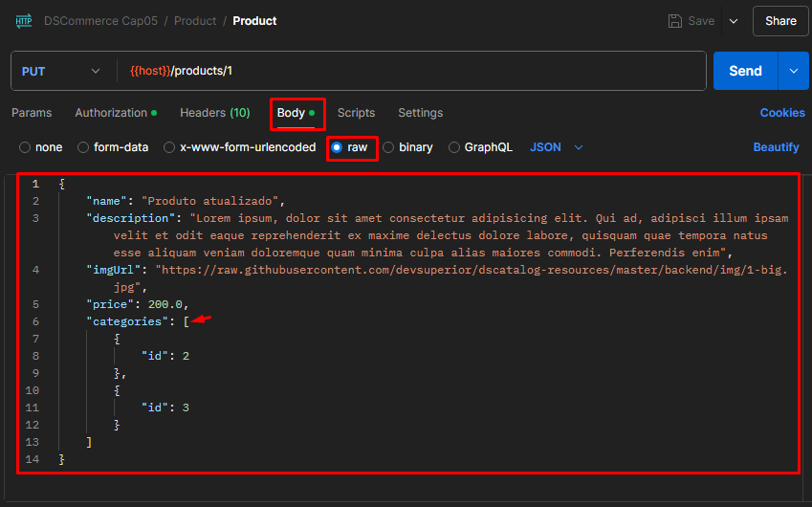
Task: Click Beautify to format the JSON
Action: tap(776, 147)
